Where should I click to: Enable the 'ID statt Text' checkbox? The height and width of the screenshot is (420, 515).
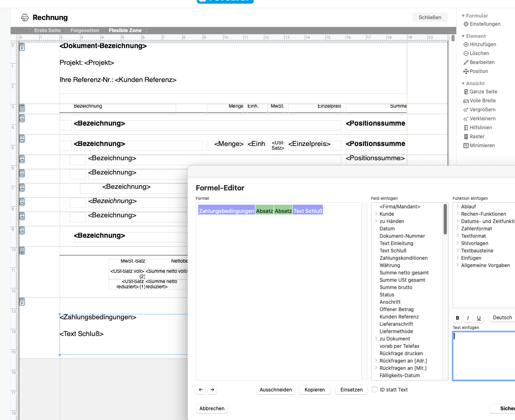point(375,390)
